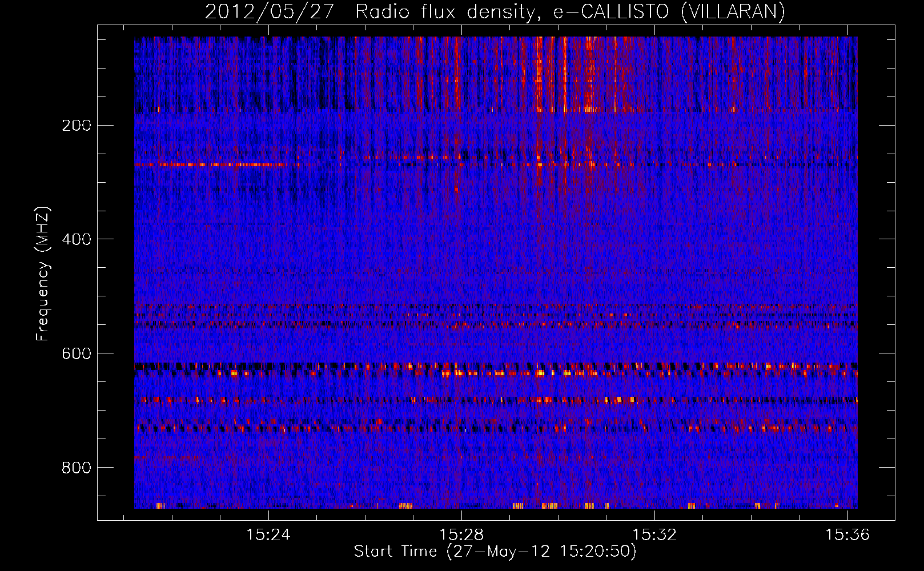Click the 15:32 time tick label
This screenshot has width=924, height=571.
[654, 534]
